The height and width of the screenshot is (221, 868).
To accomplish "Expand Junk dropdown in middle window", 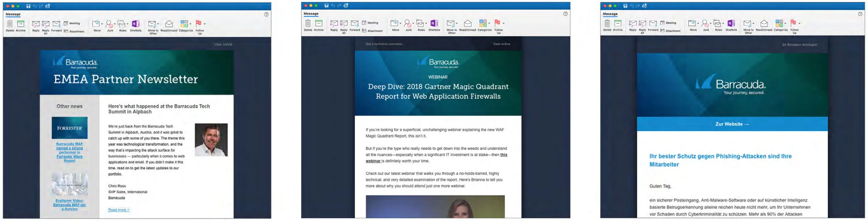I will click(413, 24).
